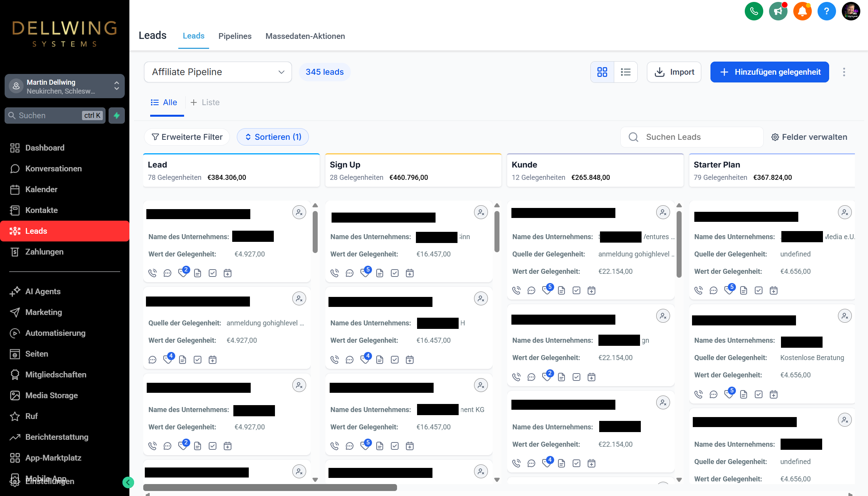This screenshot has height=496, width=868.
Task: Click scroll-down arrow of Sign Up column
Action: [x=497, y=480]
